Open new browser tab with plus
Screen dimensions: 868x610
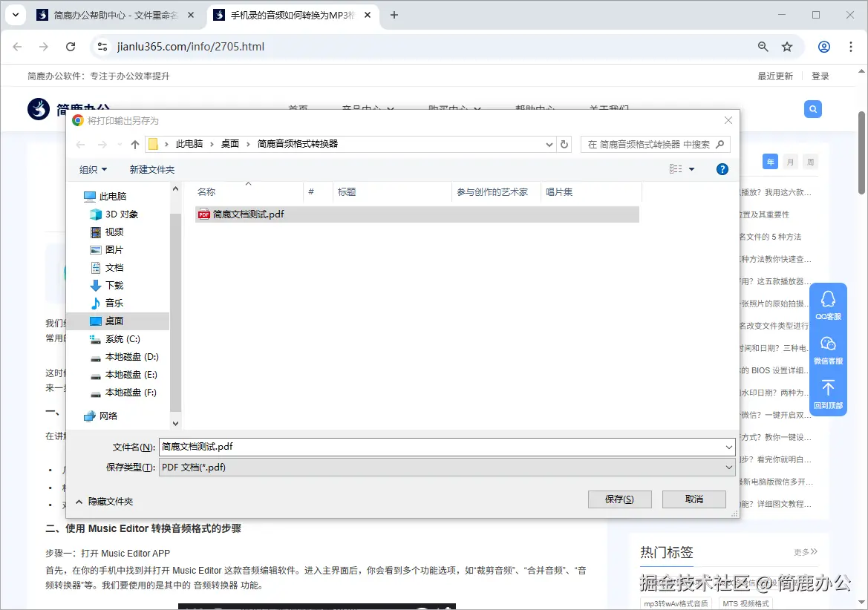[394, 15]
